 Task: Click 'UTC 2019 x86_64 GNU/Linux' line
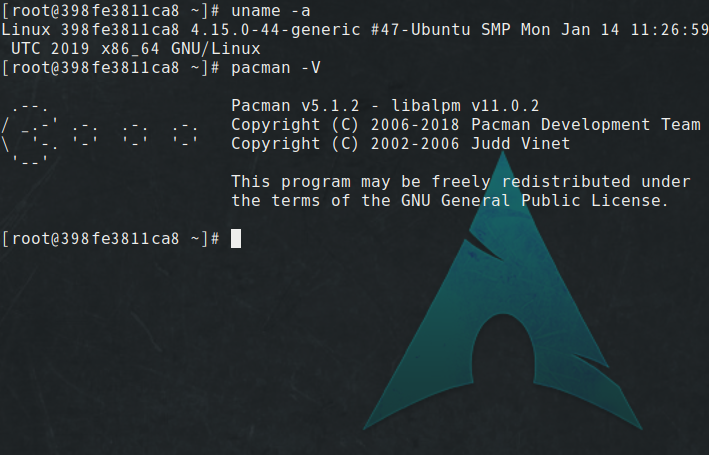tap(136, 49)
